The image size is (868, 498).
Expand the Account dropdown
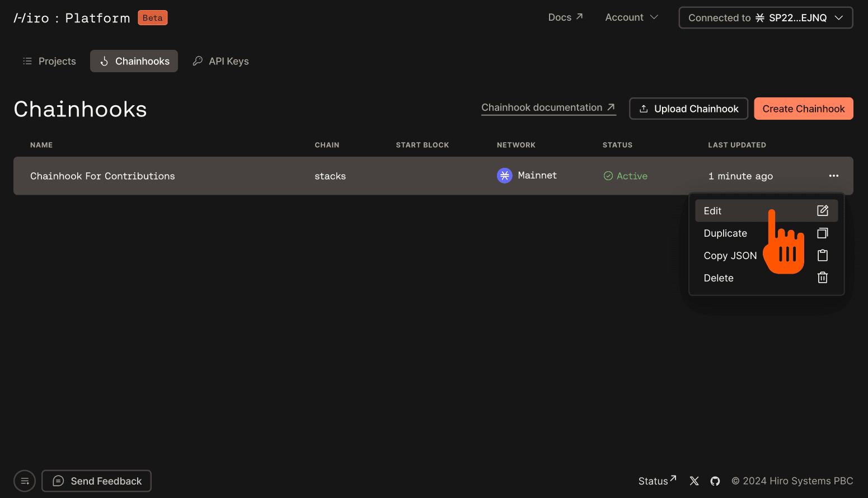(x=631, y=17)
